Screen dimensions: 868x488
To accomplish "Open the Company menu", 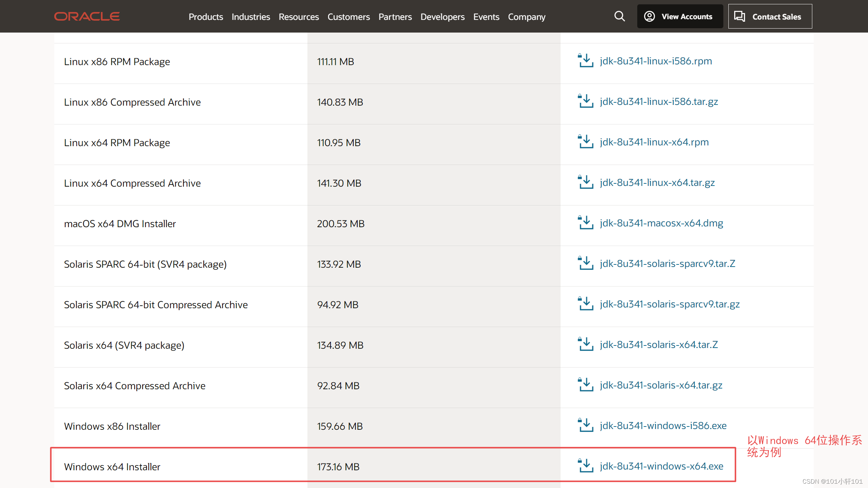I will click(x=527, y=17).
